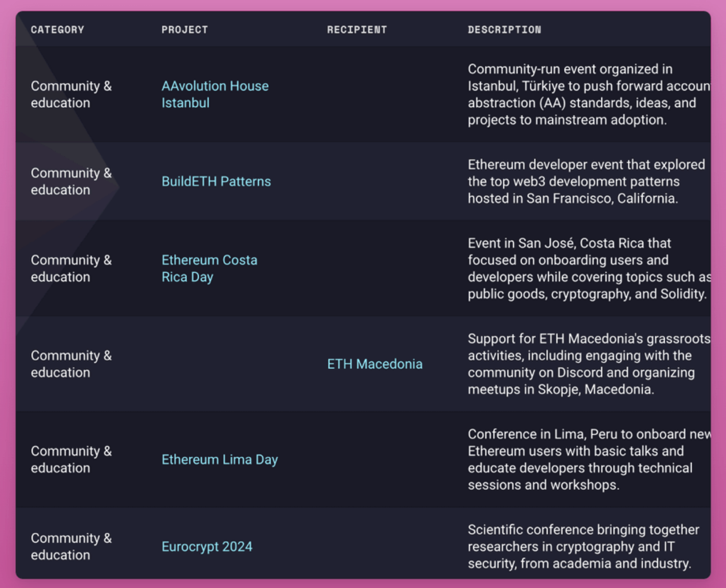Image resolution: width=726 pixels, height=588 pixels.
Task: Open the AAvolution House Istanbul project link
Action: tap(215, 95)
